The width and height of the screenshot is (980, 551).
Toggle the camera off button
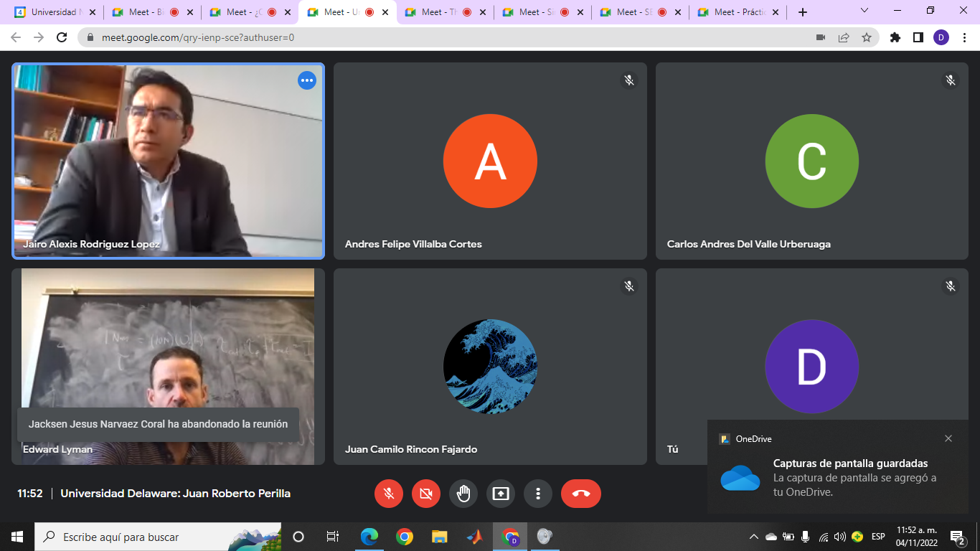point(426,494)
